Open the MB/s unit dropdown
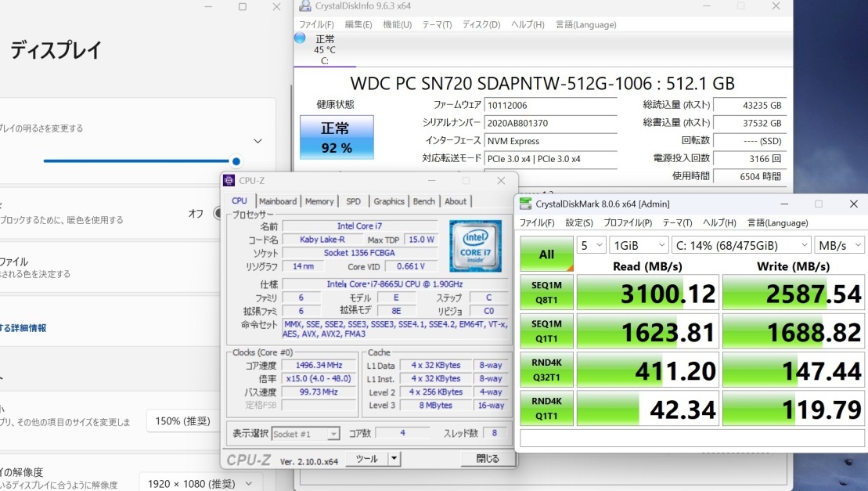Viewport: 868px width, 491px height. 839,245
